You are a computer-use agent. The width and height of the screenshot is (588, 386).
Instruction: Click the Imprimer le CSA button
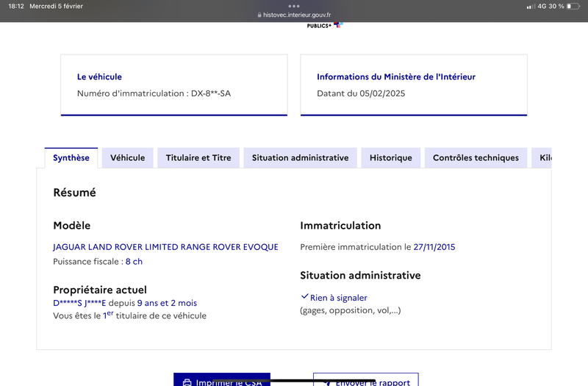click(222, 379)
